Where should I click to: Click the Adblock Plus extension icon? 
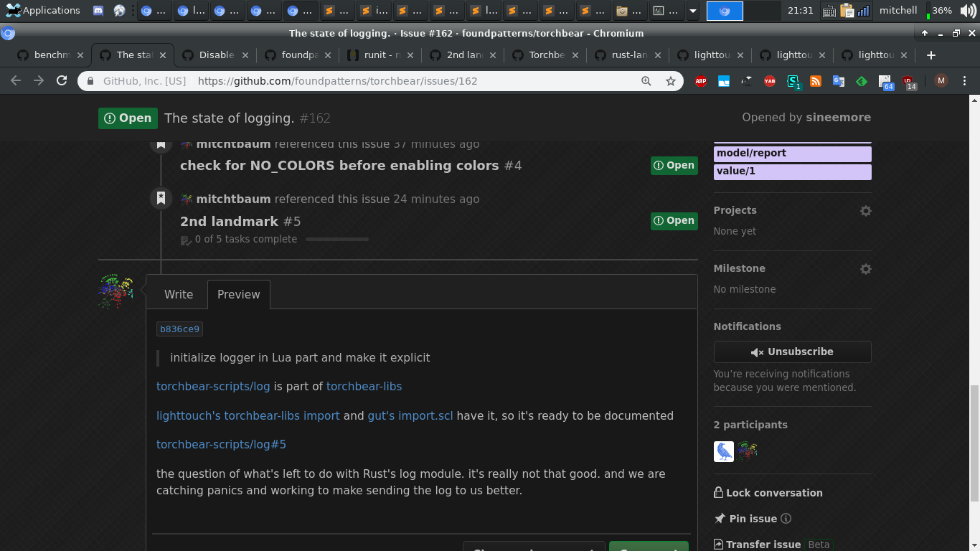[701, 81]
